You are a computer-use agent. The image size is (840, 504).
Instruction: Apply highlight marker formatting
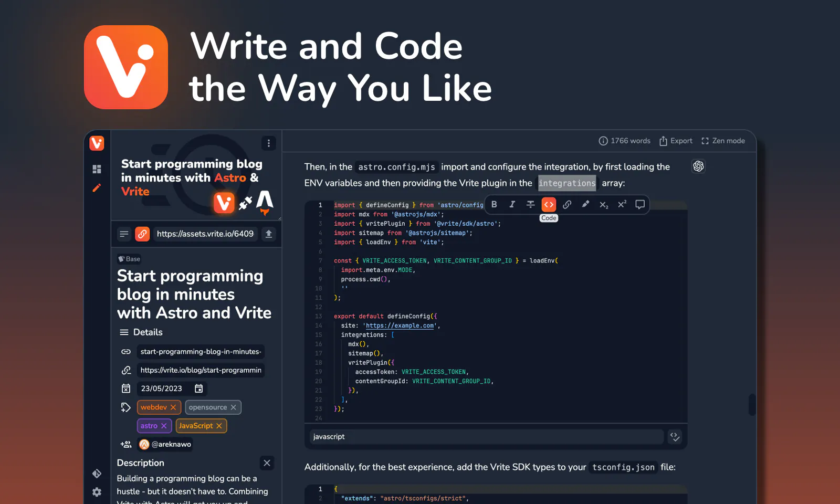pos(585,204)
